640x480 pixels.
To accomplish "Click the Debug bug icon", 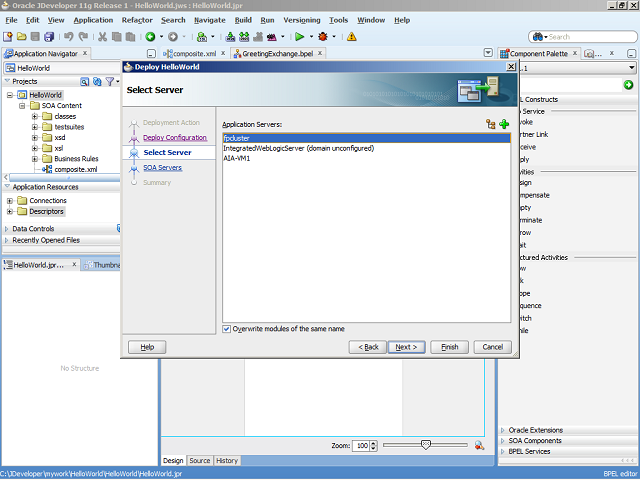I will [323, 37].
